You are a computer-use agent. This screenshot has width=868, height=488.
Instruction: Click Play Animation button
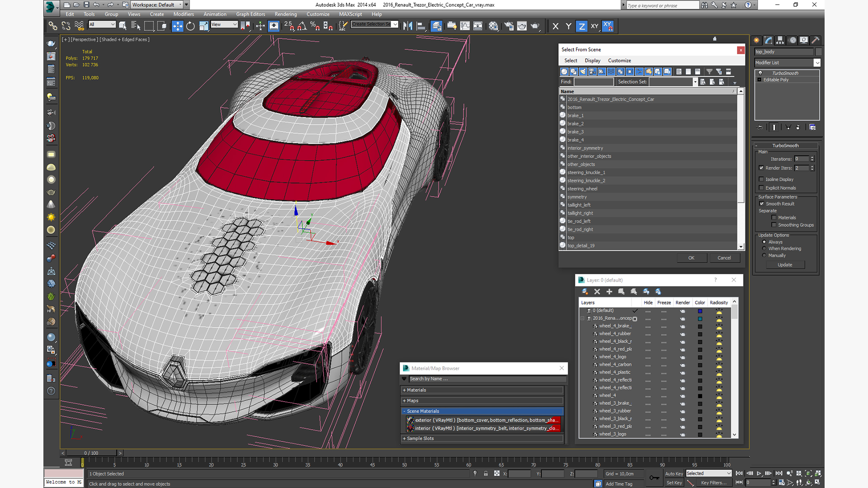tap(759, 474)
